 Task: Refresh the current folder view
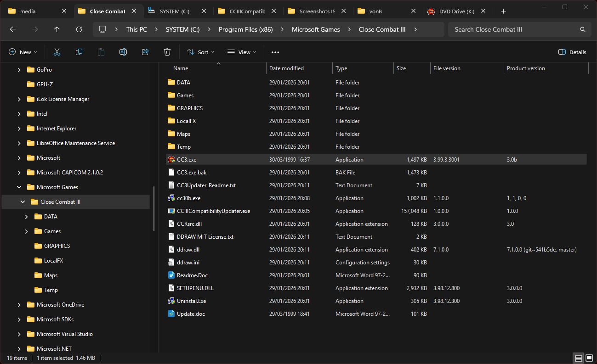(x=79, y=29)
